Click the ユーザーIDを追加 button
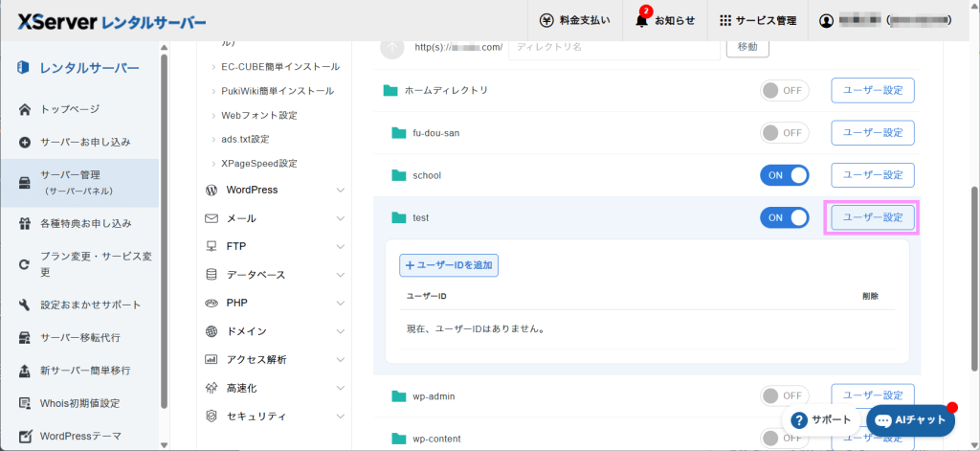The width and height of the screenshot is (980, 451). (x=449, y=265)
